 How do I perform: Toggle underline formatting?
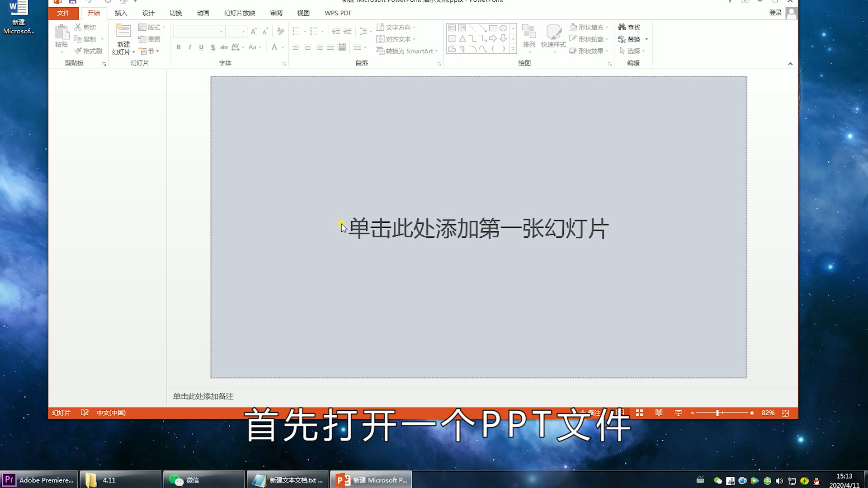tap(201, 47)
